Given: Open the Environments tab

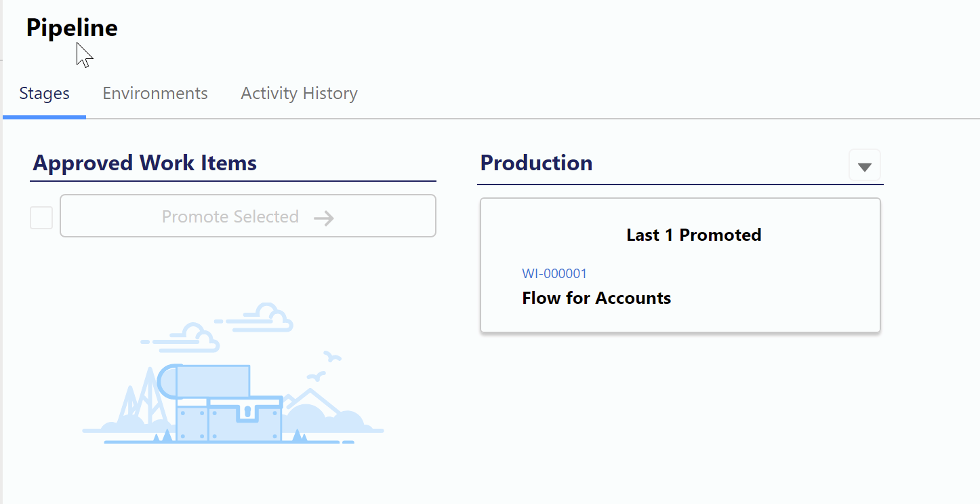Looking at the screenshot, I should (155, 94).
